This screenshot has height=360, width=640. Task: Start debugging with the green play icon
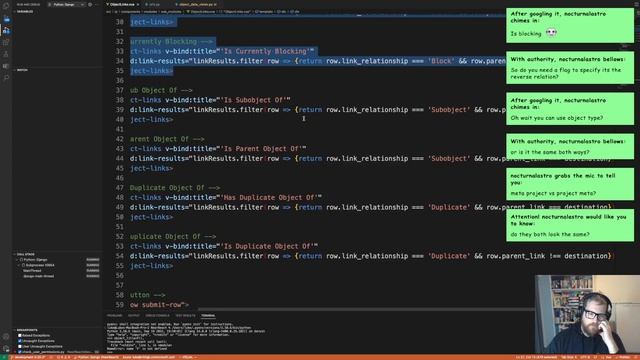(x=50, y=4)
